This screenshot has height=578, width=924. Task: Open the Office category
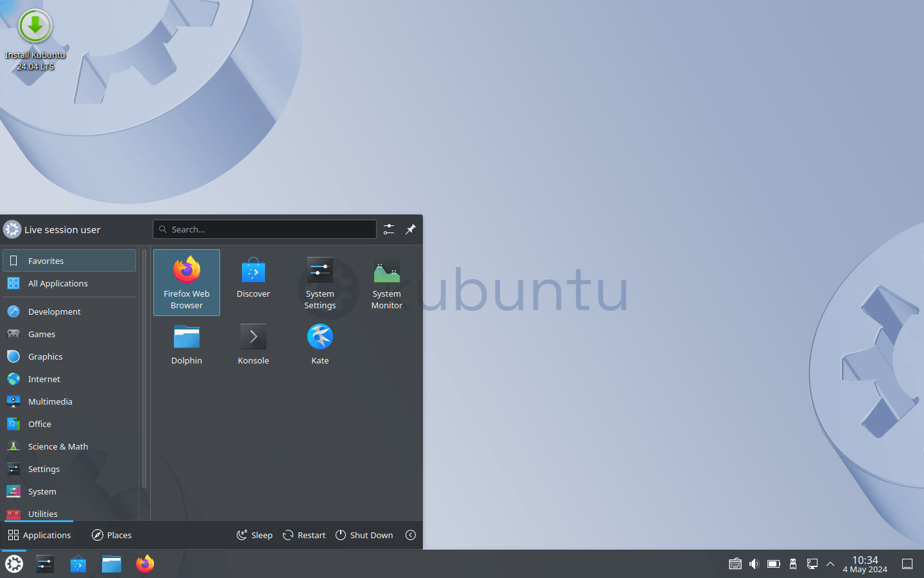click(x=69, y=424)
